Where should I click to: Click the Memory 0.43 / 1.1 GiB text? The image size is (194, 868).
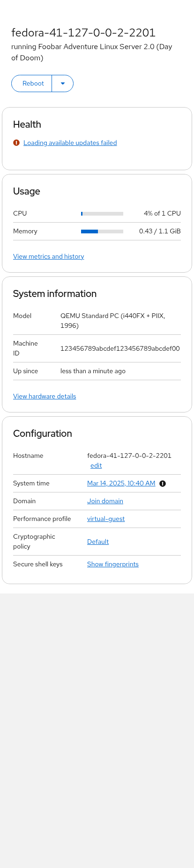coord(160,231)
